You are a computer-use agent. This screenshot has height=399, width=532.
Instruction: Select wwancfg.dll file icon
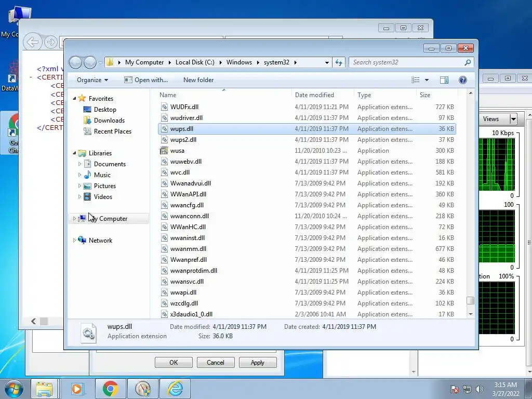coord(164,205)
